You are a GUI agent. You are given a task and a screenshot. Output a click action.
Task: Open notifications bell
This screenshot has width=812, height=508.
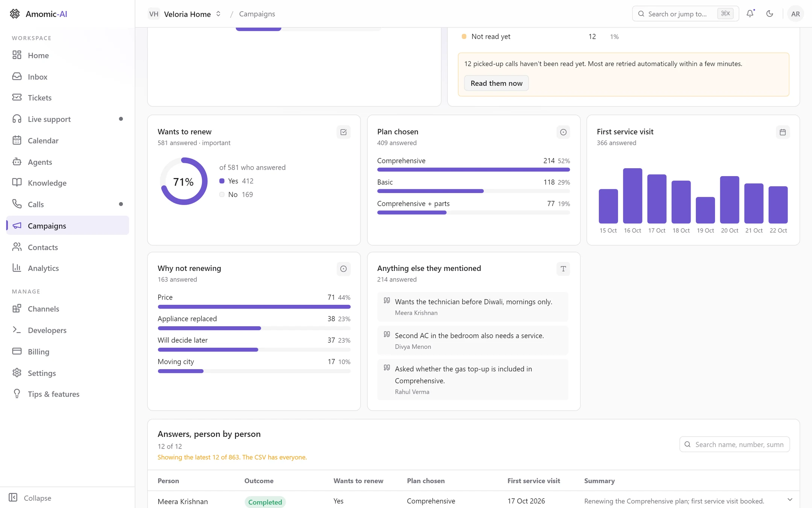coord(750,14)
